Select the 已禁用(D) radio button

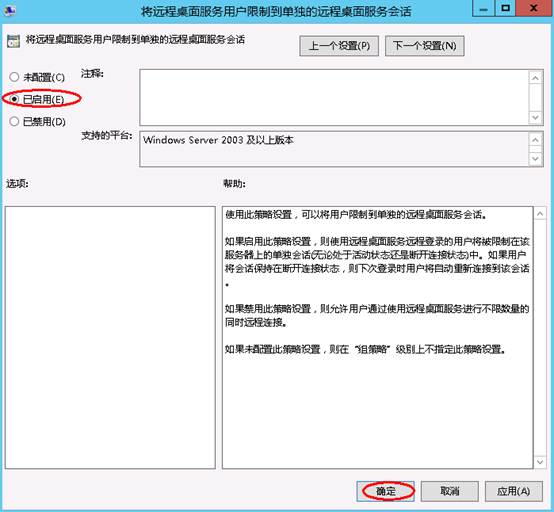(14, 122)
